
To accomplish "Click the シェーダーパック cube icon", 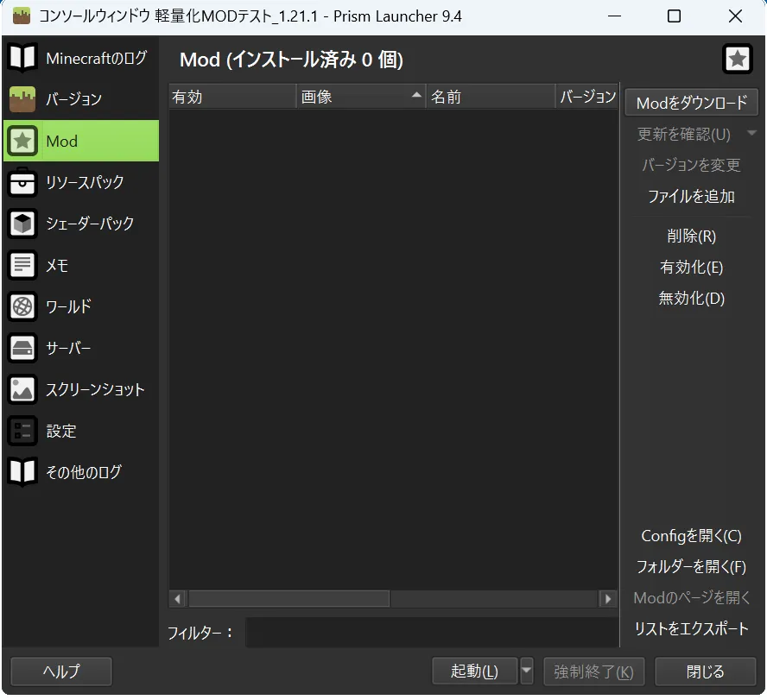I will point(22,224).
